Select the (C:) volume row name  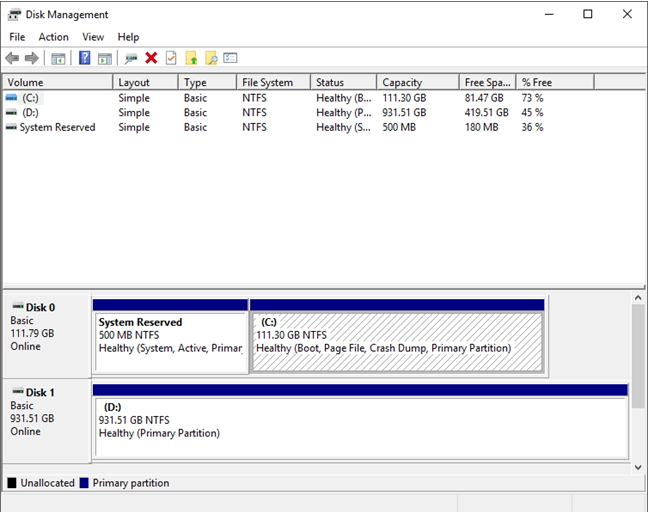(30, 98)
